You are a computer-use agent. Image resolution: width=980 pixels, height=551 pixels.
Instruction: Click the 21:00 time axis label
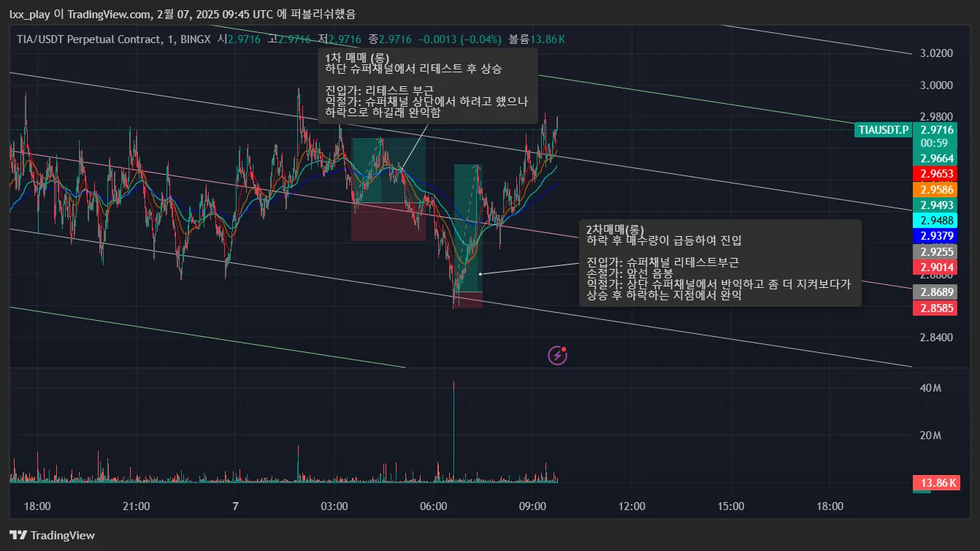[137, 506]
